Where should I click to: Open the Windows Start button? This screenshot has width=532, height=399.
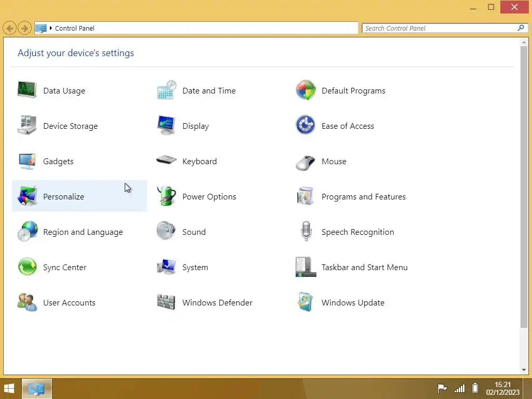click(x=9, y=389)
